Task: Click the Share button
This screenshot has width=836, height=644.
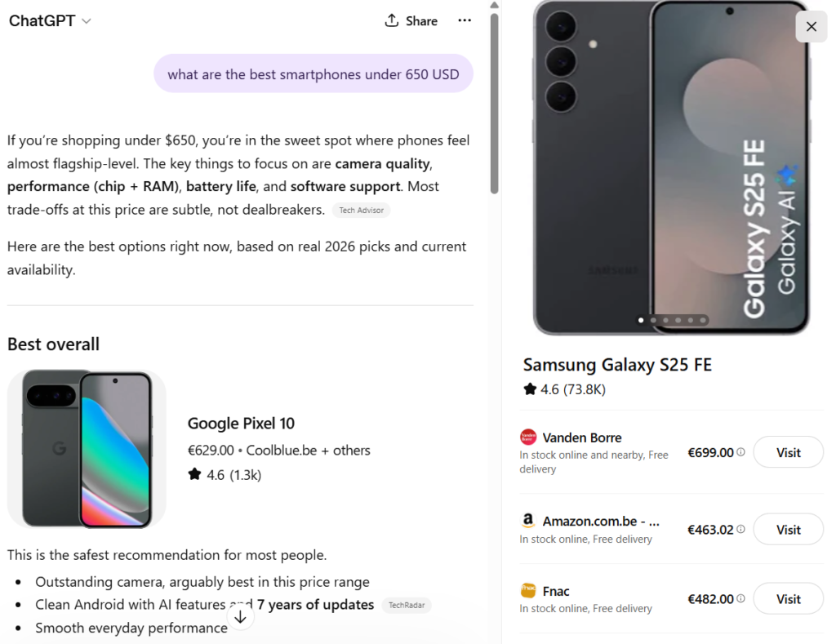Action: 411,21
